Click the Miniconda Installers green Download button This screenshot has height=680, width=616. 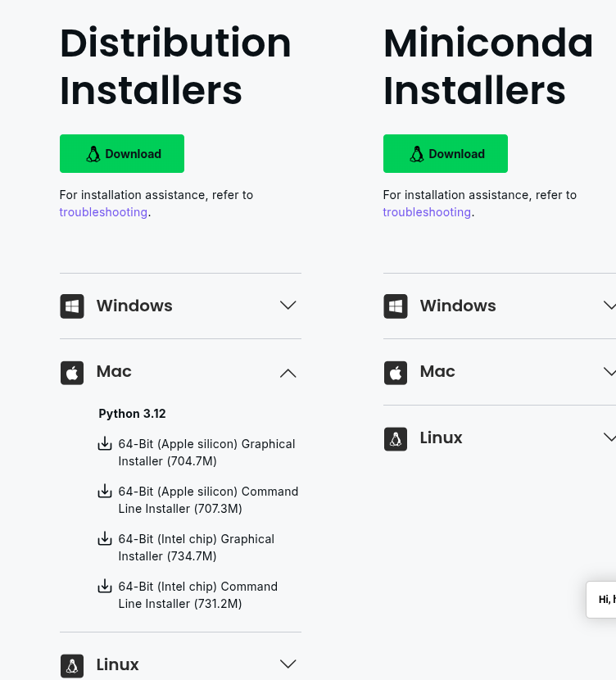[x=445, y=153]
